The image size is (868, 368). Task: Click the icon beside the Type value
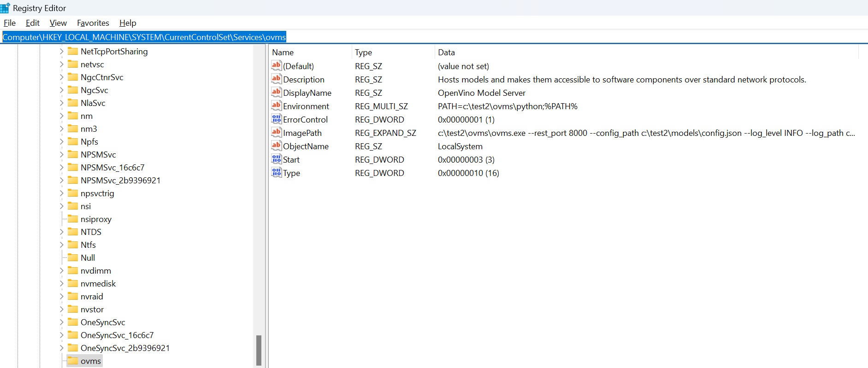click(276, 173)
